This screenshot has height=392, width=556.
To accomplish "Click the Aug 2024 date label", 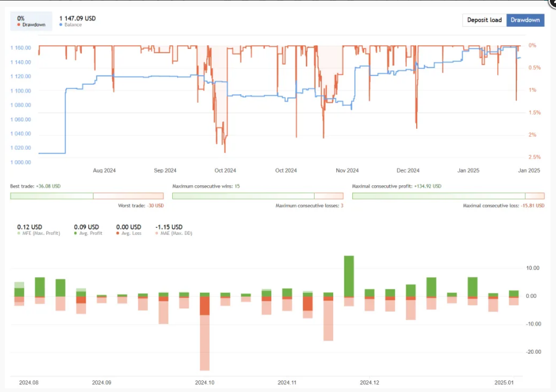I will coord(104,171).
